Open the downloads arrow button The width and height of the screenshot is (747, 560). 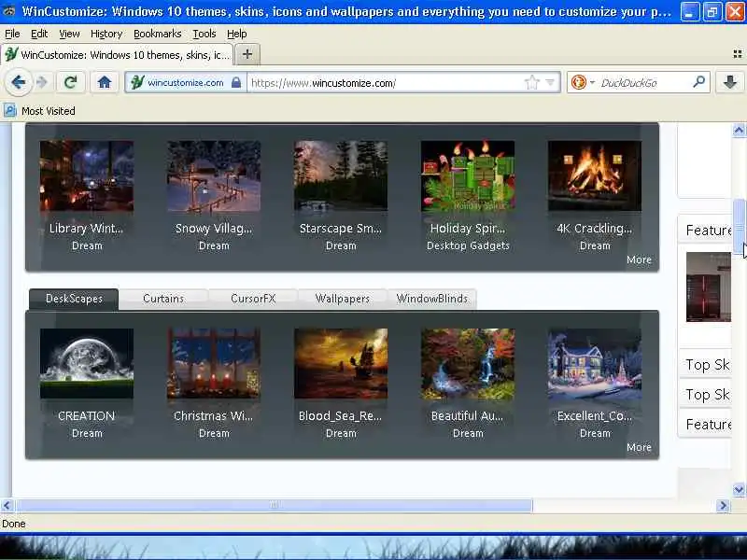coord(729,83)
